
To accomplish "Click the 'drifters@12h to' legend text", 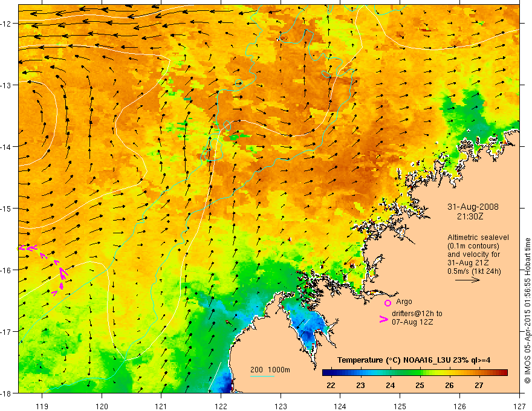I will (x=417, y=313).
